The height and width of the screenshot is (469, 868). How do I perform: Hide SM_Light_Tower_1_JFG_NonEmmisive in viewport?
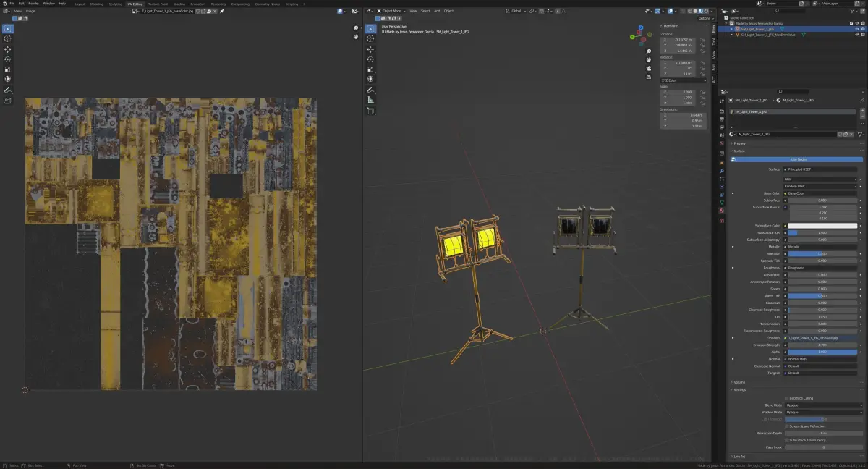pos(857,34)
